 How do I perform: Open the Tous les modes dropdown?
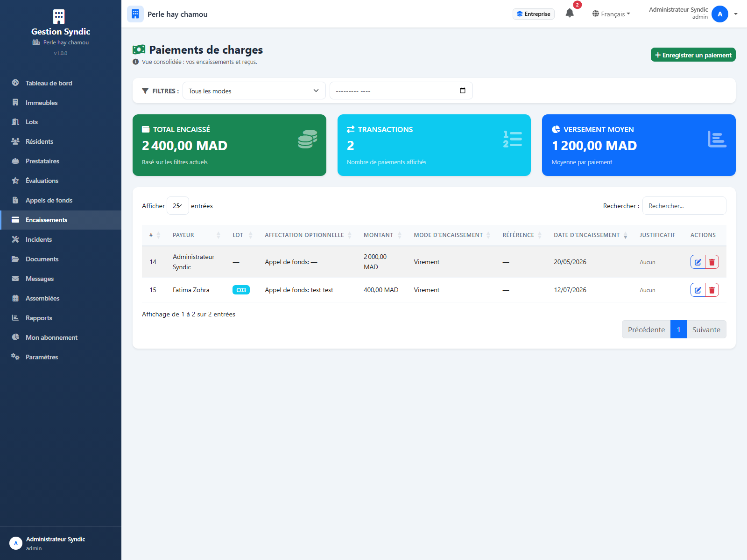click(x=254, y=91)
